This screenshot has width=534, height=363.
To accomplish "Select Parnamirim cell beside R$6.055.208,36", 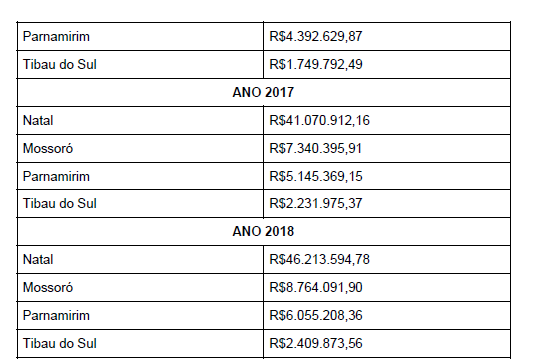I will click(140, 315).
